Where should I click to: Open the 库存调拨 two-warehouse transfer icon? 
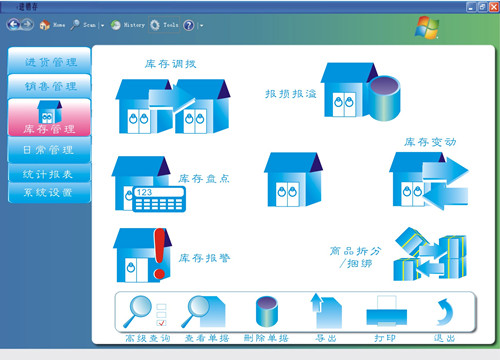pyautogui.click(x=173, y=106)
